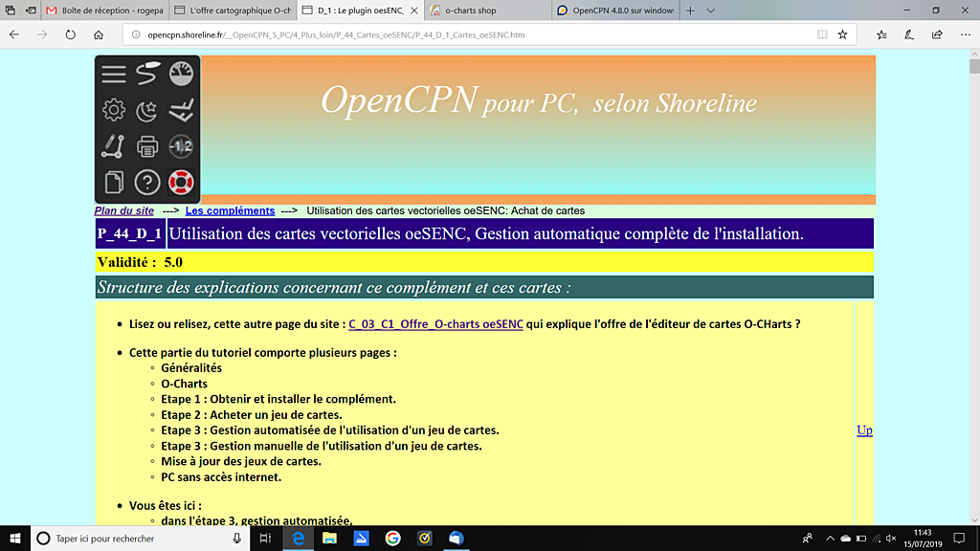Open the hamburger menu icon in OpenCPN toolbar image
980x551 pixels.
pos(114,74)
